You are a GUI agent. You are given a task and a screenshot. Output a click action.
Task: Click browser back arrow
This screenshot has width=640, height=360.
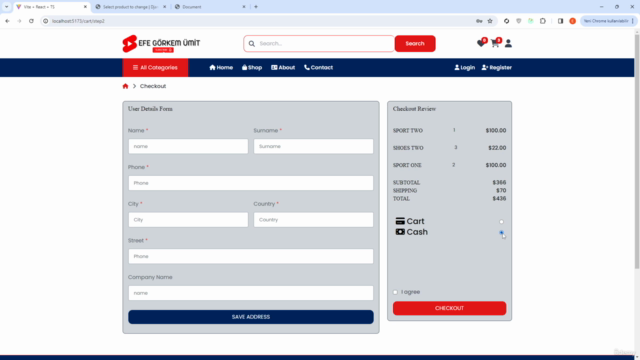7,21
